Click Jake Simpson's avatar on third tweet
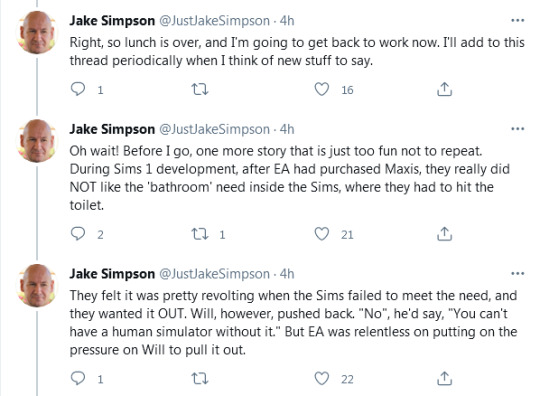The height and width of the screenshot is (396, 540). [x=37, y=285]
